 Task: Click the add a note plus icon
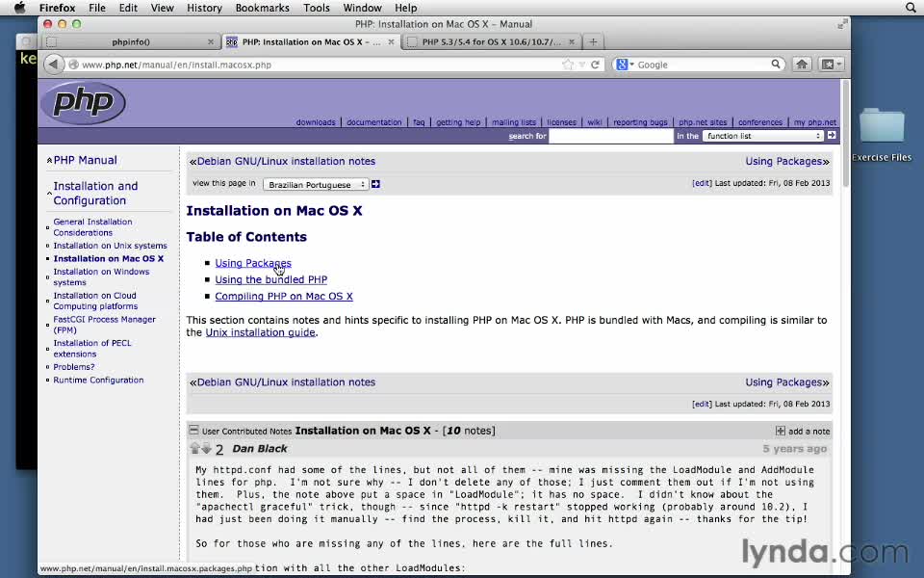click(781, 431)
